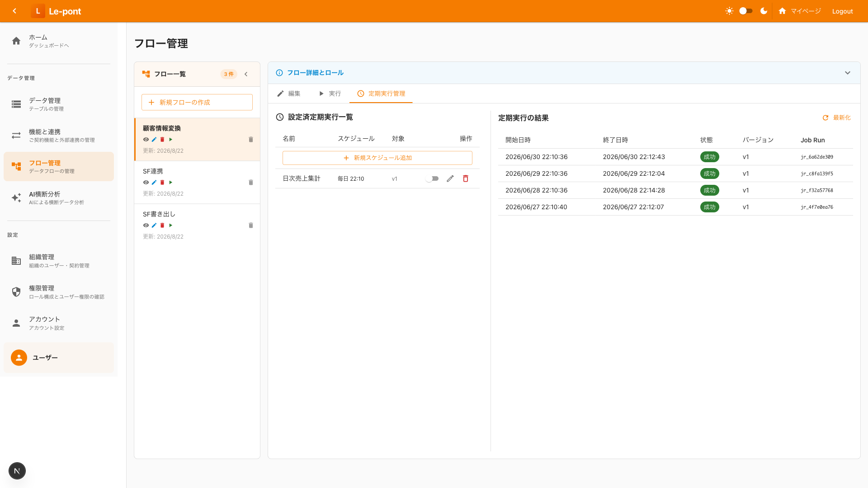Open 機能と連携 sidebar item
The image size is (868, 488).
tap(59, 136)
